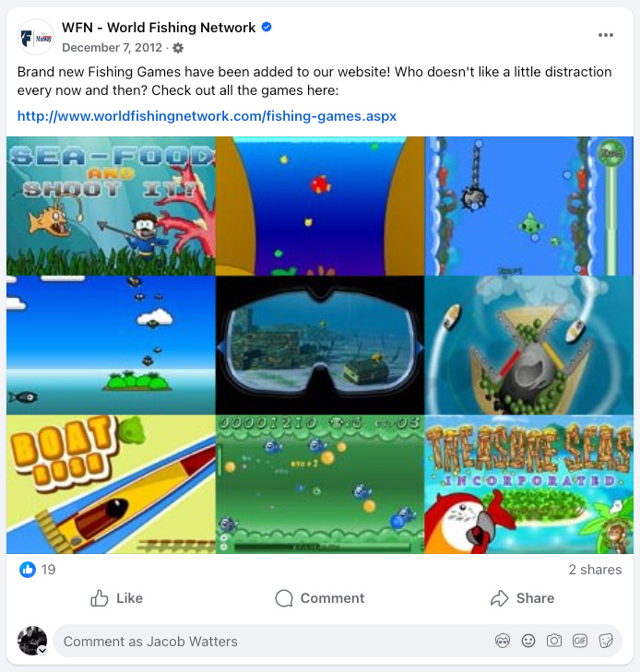Viewport: 640px width, 672px height.
Task: Add a GIF to the comment
Action: 579,642
